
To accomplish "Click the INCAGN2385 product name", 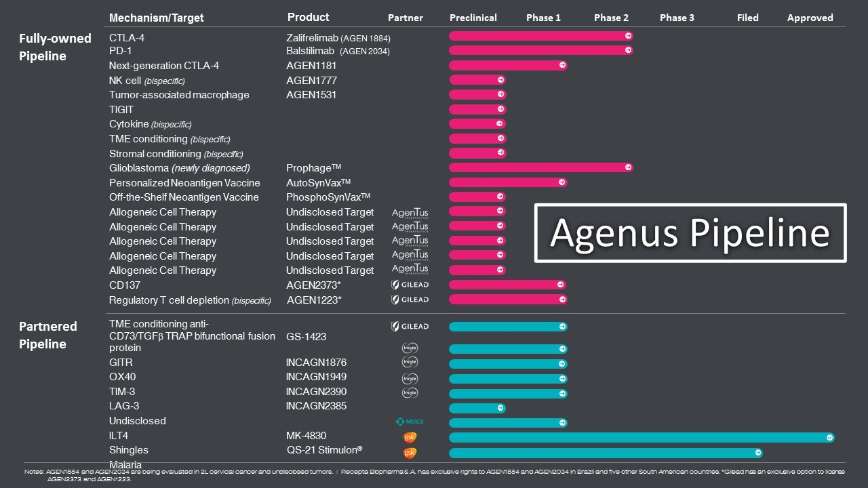I will pyautogui.click(x=316, y=406).
